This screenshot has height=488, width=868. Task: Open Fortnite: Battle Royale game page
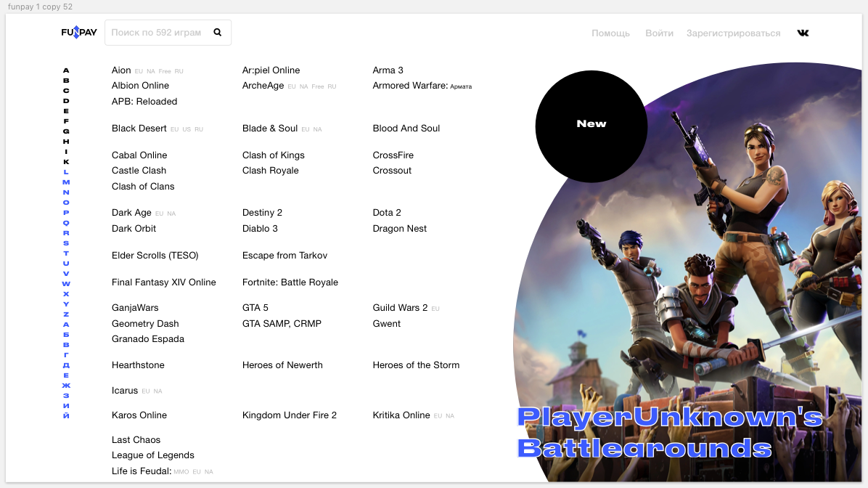[290, 282]
